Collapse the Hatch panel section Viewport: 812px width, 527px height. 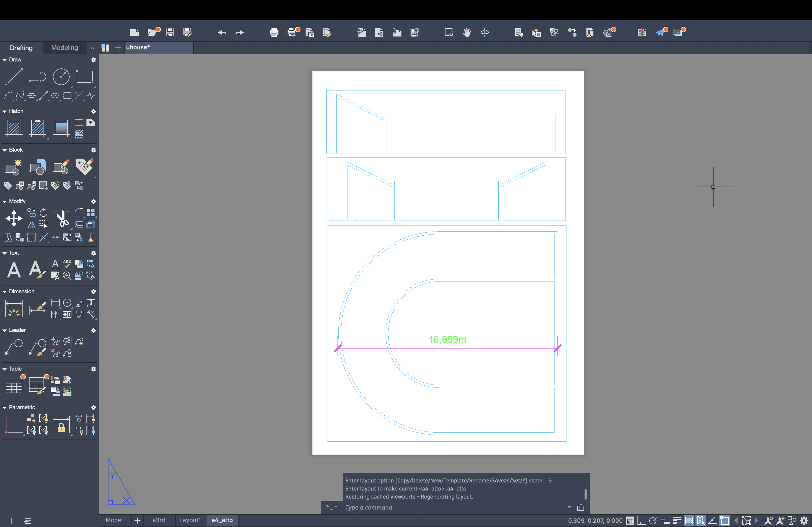point(5,111)
